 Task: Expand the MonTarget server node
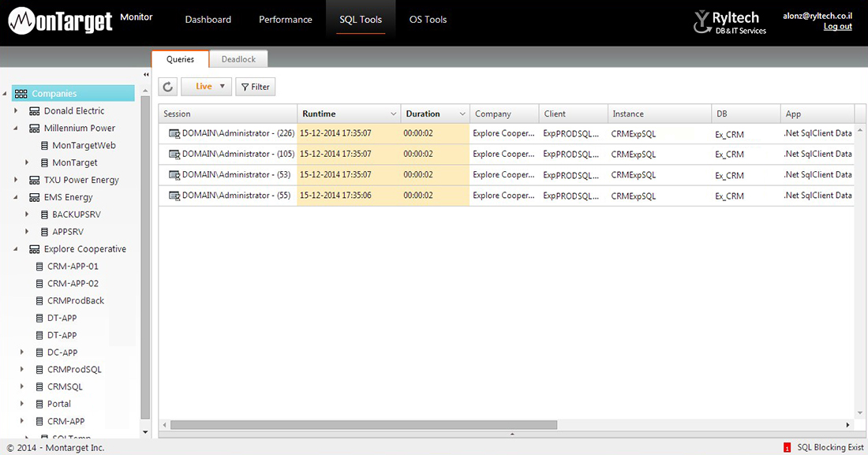[x=27, y=162]
